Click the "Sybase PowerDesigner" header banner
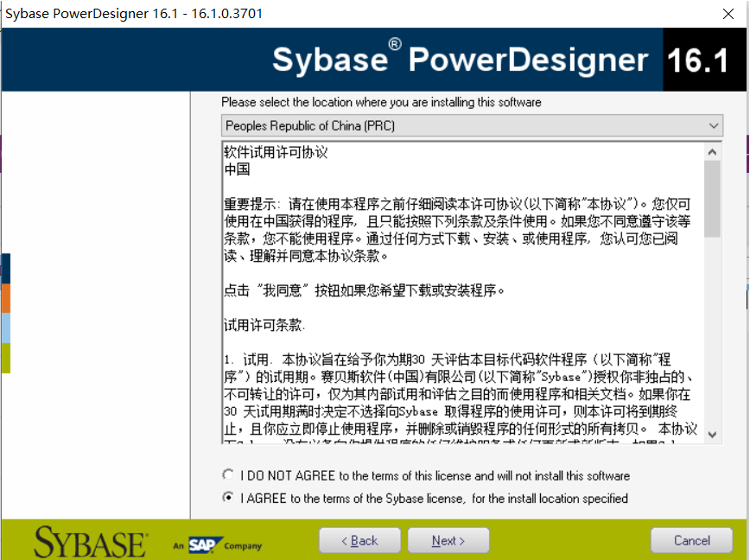The width and height of the screenshot is (750, 560). (458, 60)
